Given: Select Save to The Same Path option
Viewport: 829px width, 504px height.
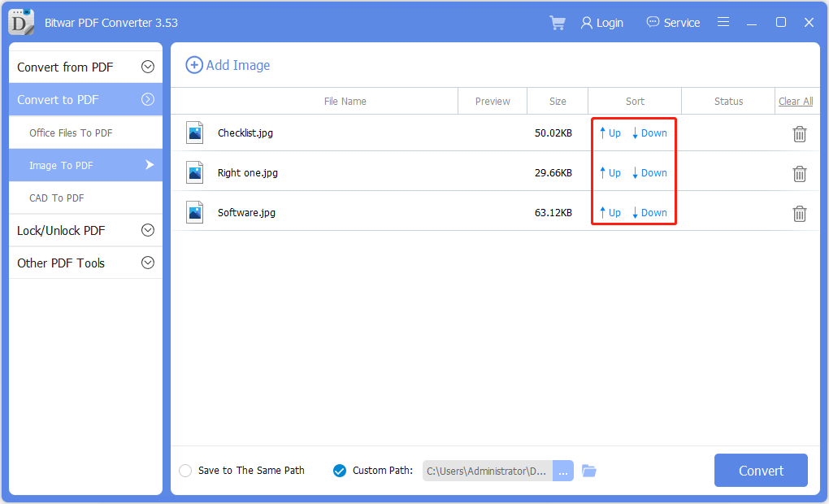Looking at the screenshot, I should (x=185, y=471).
